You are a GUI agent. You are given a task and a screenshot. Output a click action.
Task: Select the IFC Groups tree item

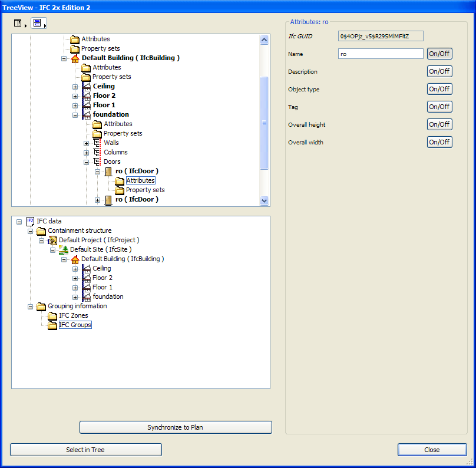coord(75,325)
